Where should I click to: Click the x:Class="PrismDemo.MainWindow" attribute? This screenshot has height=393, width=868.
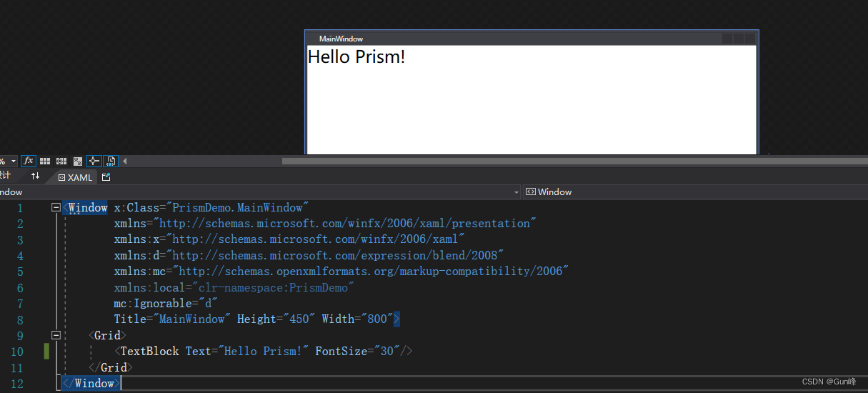[x=211, y=207]
